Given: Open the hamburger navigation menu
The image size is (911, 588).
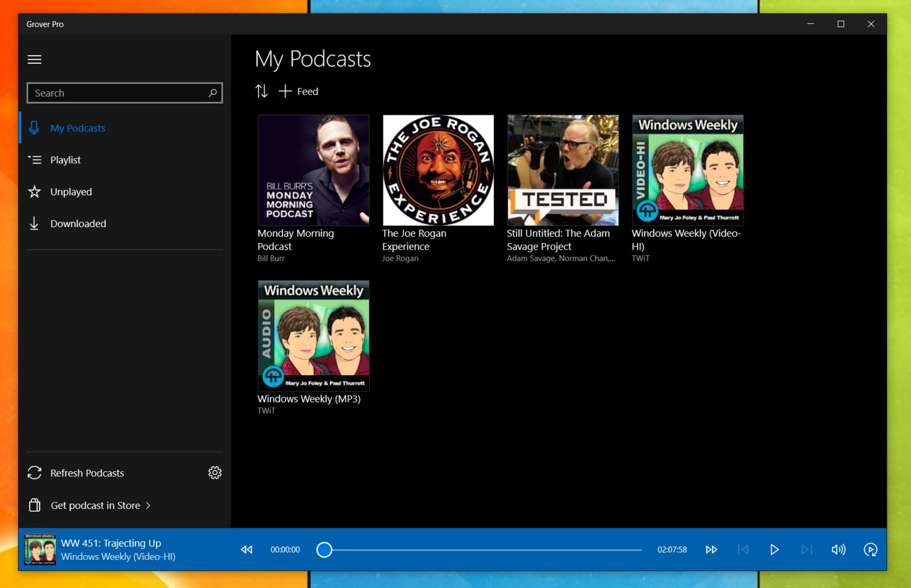Looking at the screenshot, I should [34, 59].
